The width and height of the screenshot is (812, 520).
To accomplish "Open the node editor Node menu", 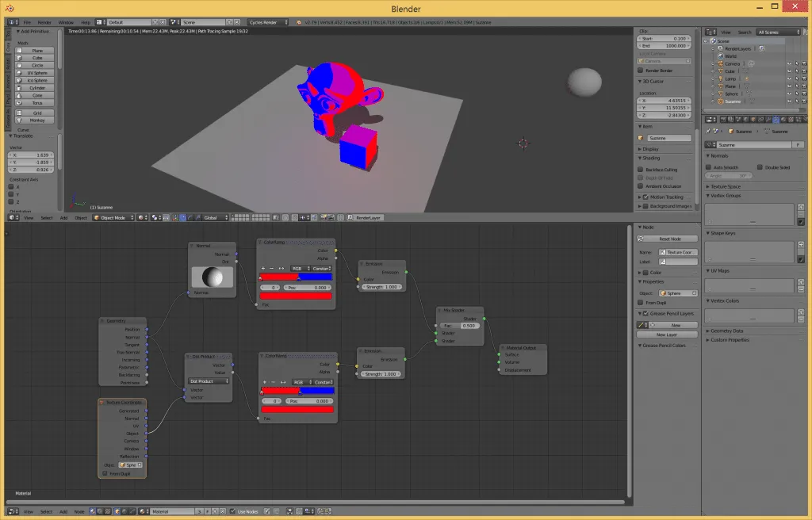I will 79,511.
